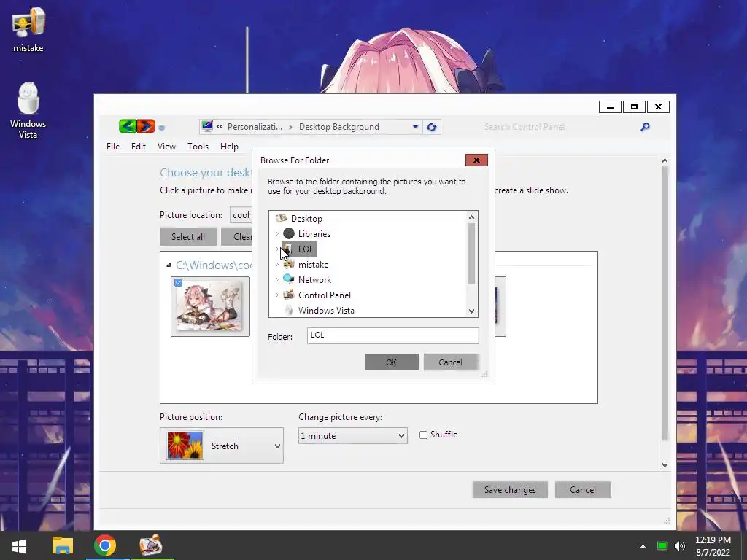Image resolution: width=747 pixels, height=560 pixels.
Task: Open the Tools menu
Action: [198, 146]
